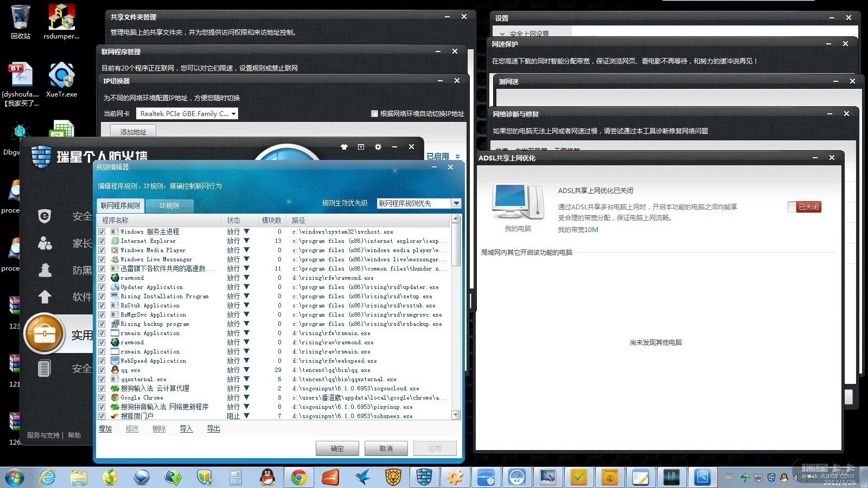Click the rule list scroll-down arrow
Screen dimensions: 868x488
point(456,415)
